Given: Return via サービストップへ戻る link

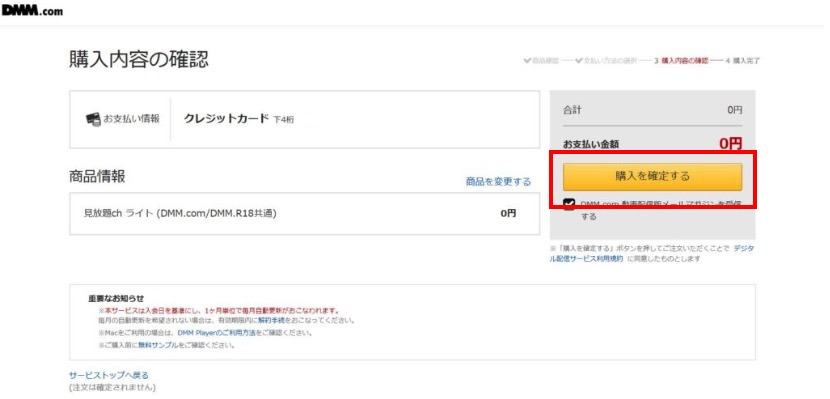Looking at the screenshot, I should pos(109,376).
